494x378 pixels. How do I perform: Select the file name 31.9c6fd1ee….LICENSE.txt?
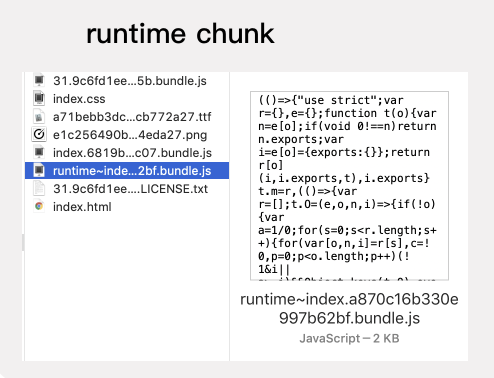[x=130, y=189]
